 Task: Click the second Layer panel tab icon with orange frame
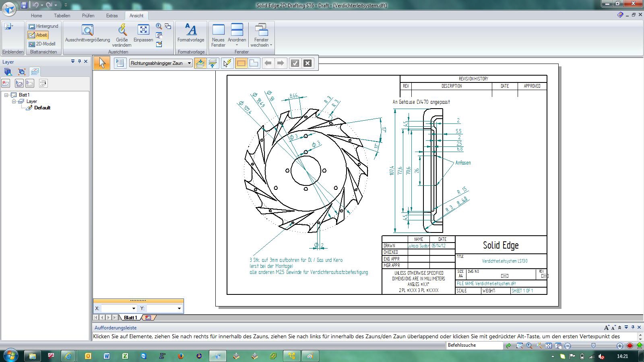[x=22, y=72]
